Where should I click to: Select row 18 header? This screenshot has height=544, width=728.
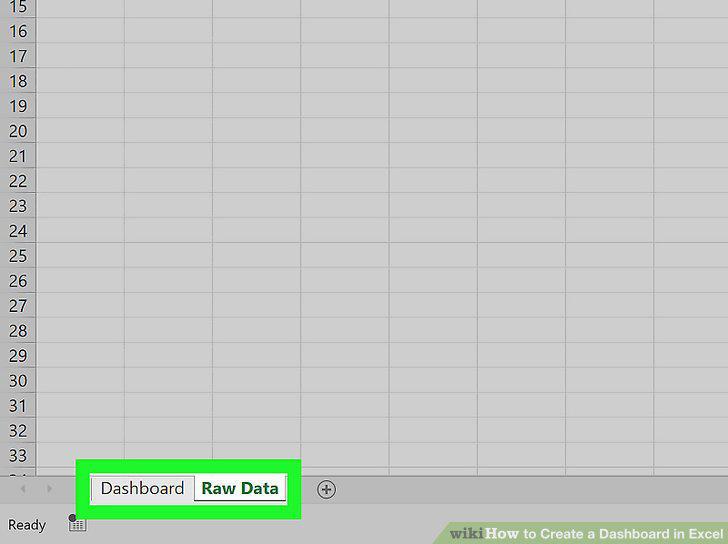click(18, 81)
